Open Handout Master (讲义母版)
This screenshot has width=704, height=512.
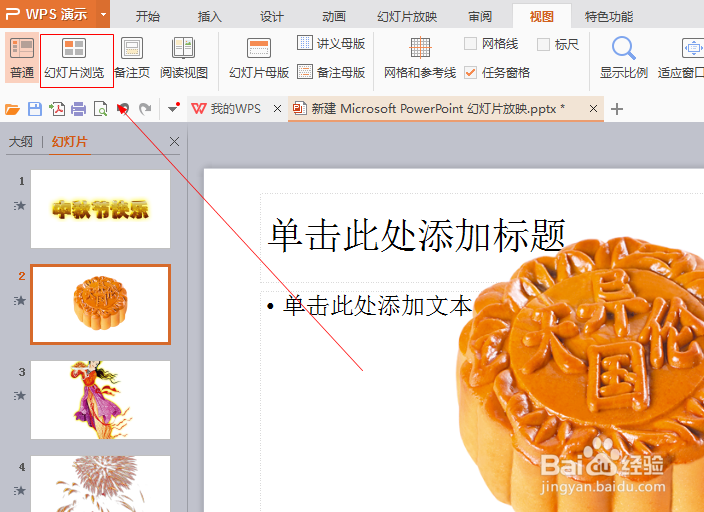pos(331,43)
